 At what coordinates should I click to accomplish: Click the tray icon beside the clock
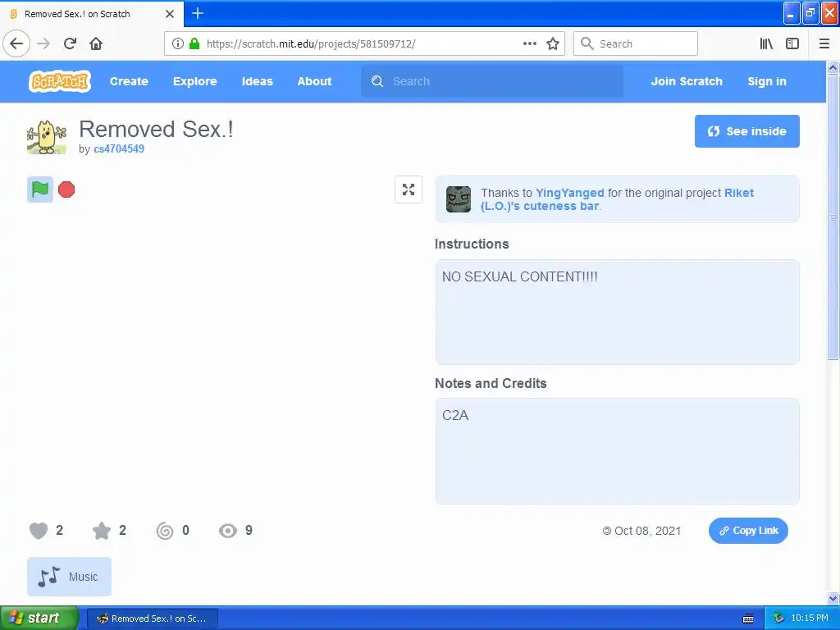(779, 619)
